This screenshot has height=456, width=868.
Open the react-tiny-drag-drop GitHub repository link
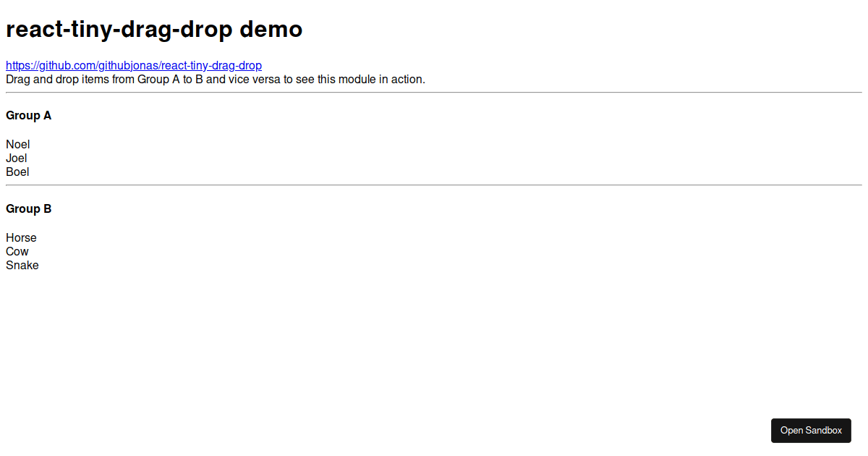point(133,65)
